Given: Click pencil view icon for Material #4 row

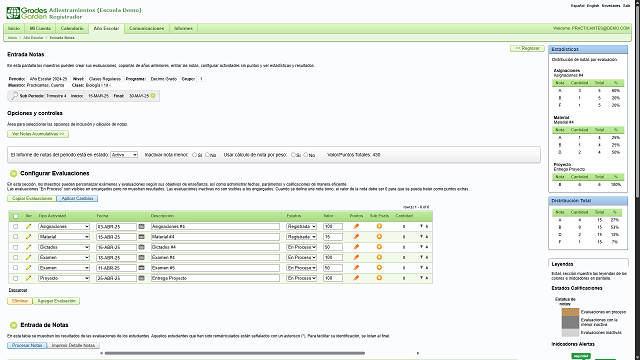Looking at the screenshot, I should (28, 237).
